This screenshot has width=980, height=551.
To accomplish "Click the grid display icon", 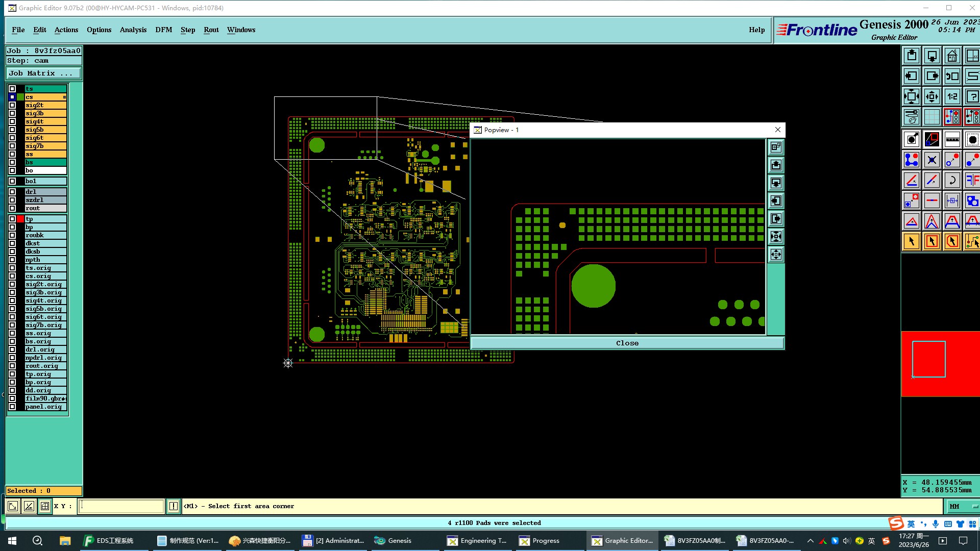I will pos(932,117).
